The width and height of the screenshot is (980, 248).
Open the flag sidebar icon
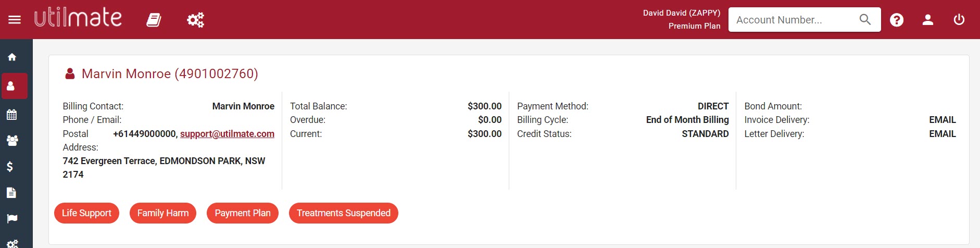(x=12, y=219)
